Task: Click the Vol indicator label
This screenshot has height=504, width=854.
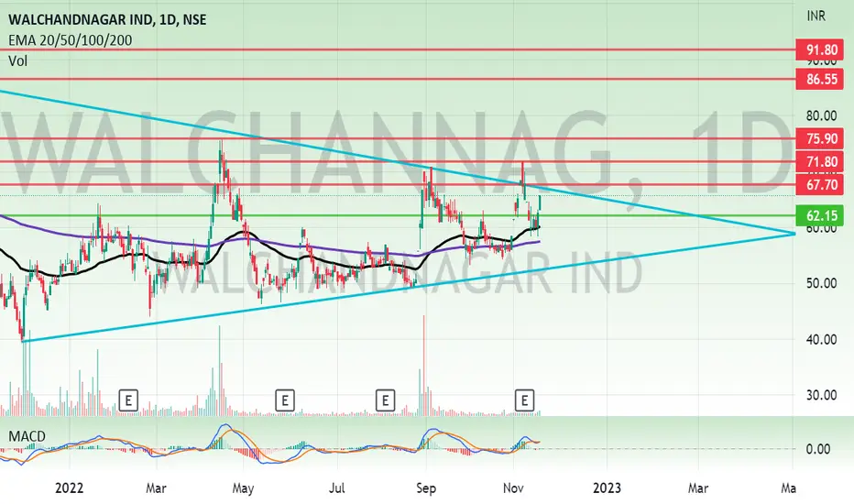Action: pos(17,61)
